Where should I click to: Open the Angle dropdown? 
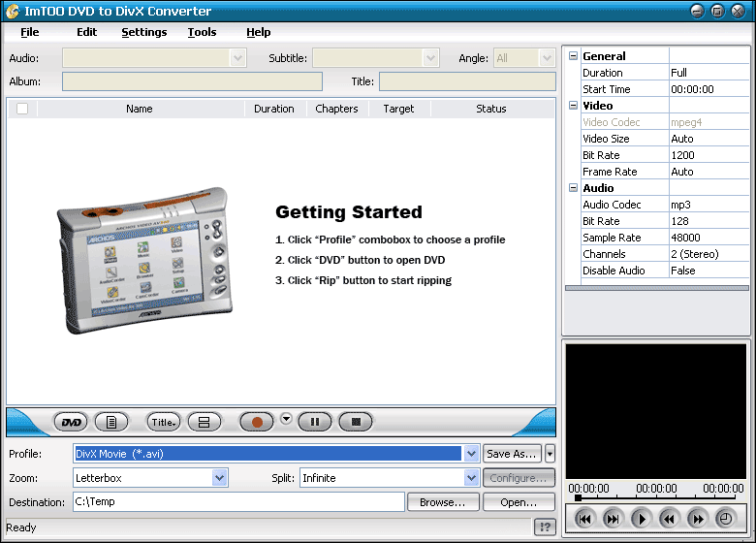click(x=547, y=58)
